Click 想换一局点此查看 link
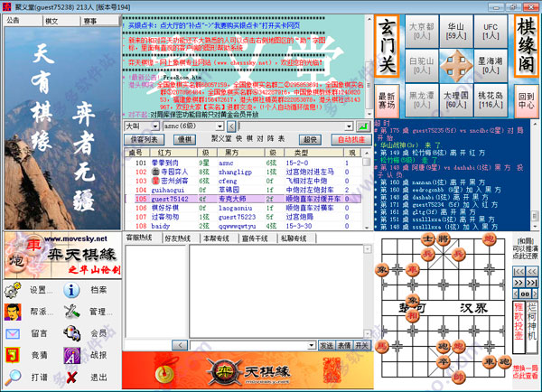The width and height of the screenshot is (542, 392). [x=525, y=371]
